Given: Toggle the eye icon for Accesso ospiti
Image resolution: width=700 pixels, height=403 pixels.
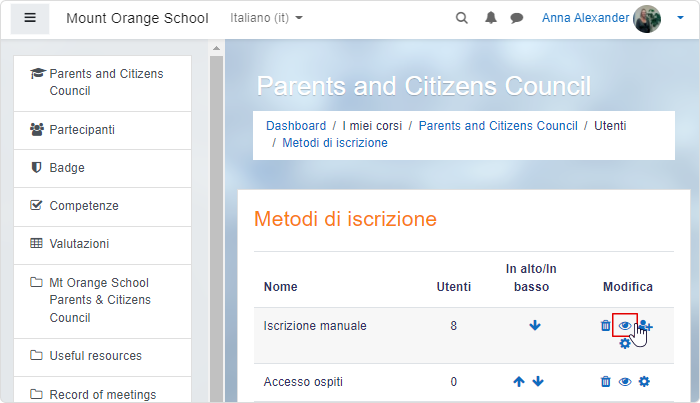Looking at the screenshot, I should pyautogui.click(x=625, y=382).
